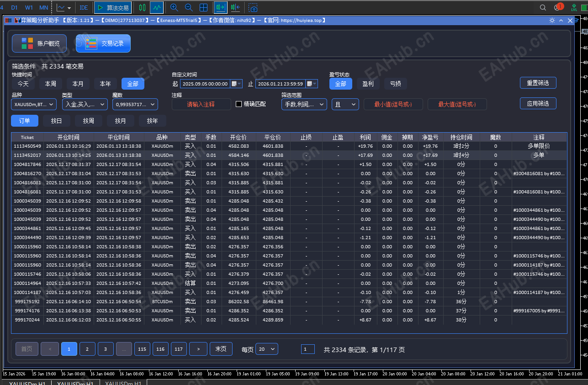
Task: Switch chart to green candlesticks view
Action: coord(142,7)
